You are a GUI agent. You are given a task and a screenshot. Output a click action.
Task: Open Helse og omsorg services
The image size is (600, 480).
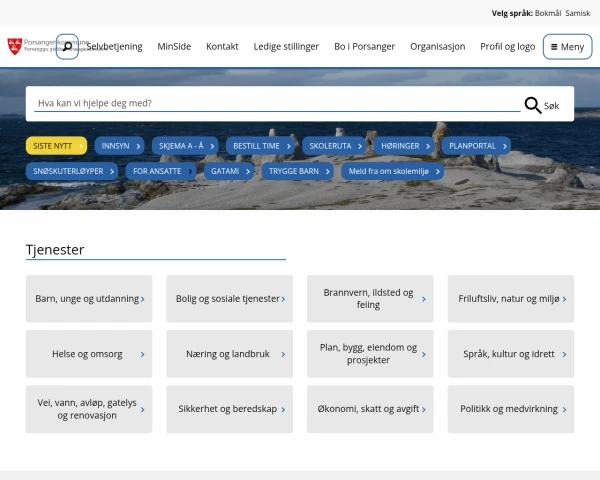89,354
